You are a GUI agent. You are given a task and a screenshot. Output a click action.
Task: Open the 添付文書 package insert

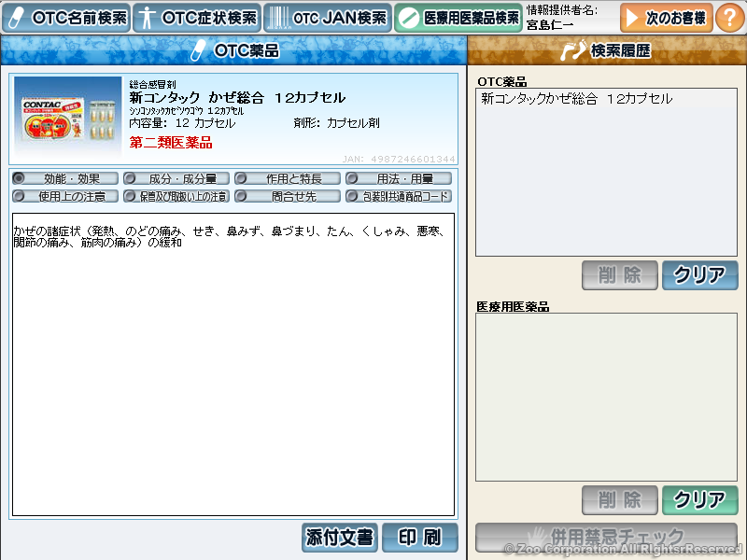340,538
